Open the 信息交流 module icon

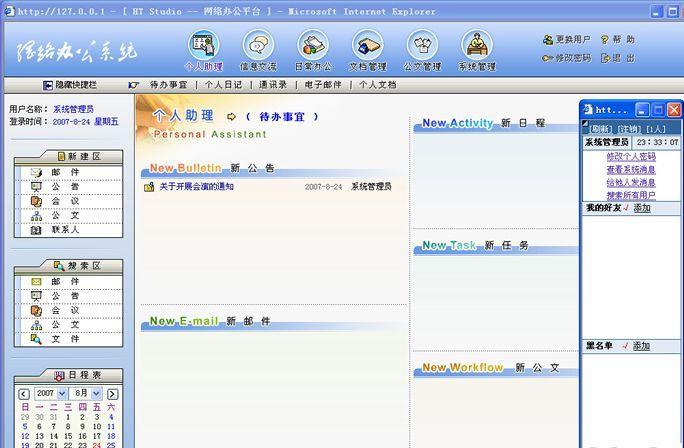[x=258, y=46]
